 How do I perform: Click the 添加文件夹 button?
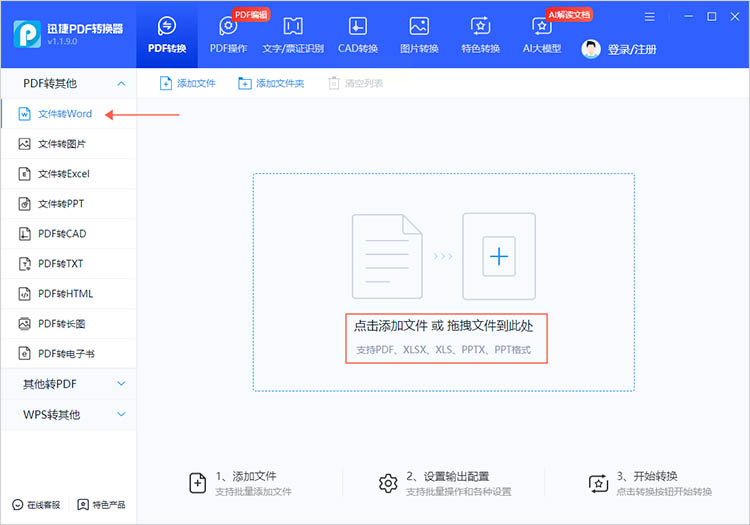coord(271,83)
